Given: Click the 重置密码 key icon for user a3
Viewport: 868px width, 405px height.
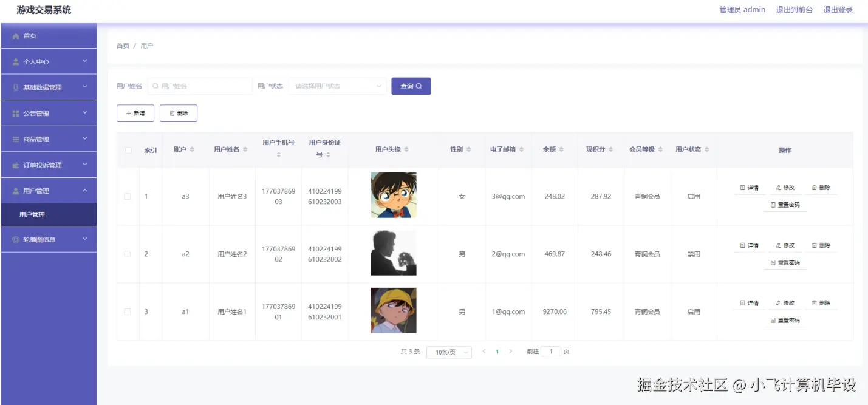Looking at the screenshot, I should click(x=773, y=205).
